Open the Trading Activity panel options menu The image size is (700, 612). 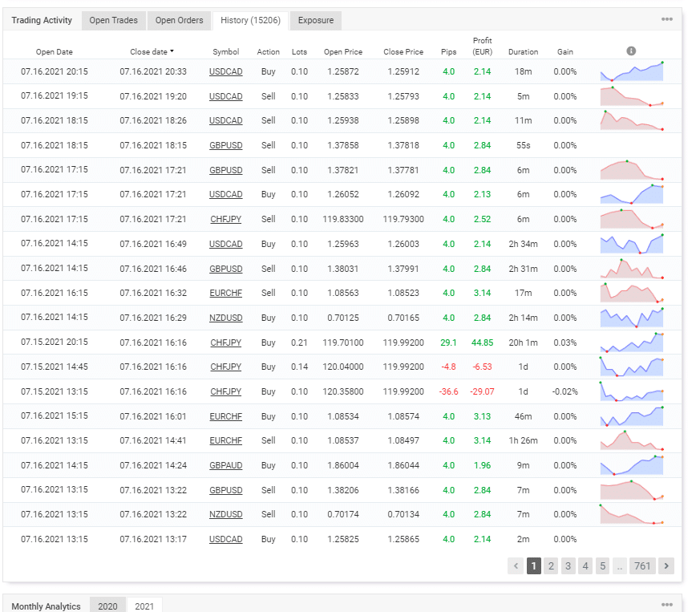pos(667,19)
